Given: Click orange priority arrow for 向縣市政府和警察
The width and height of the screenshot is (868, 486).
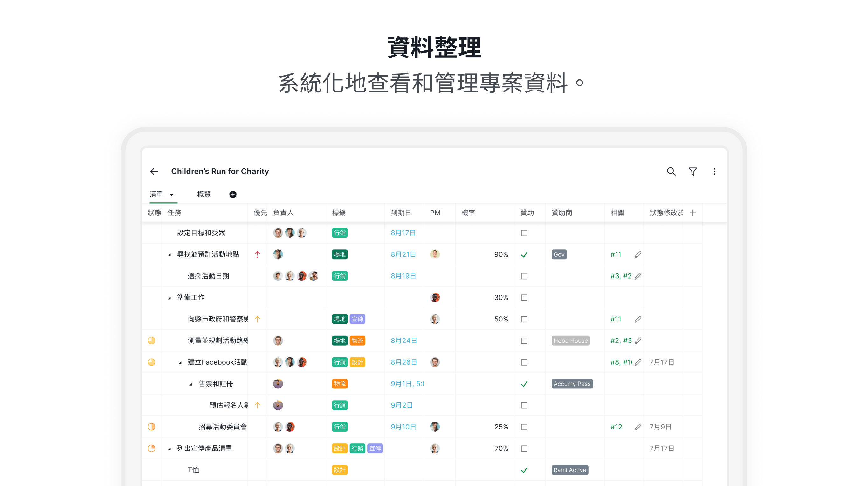Looking at the screenshot, I should click(x=258, y=319).
